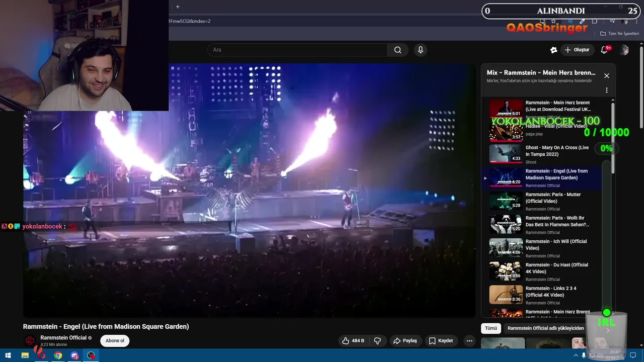The height and width of the screenshot is (362, 644).
Task: Click the magnifying glass search button
Action: tap(397, 50)
